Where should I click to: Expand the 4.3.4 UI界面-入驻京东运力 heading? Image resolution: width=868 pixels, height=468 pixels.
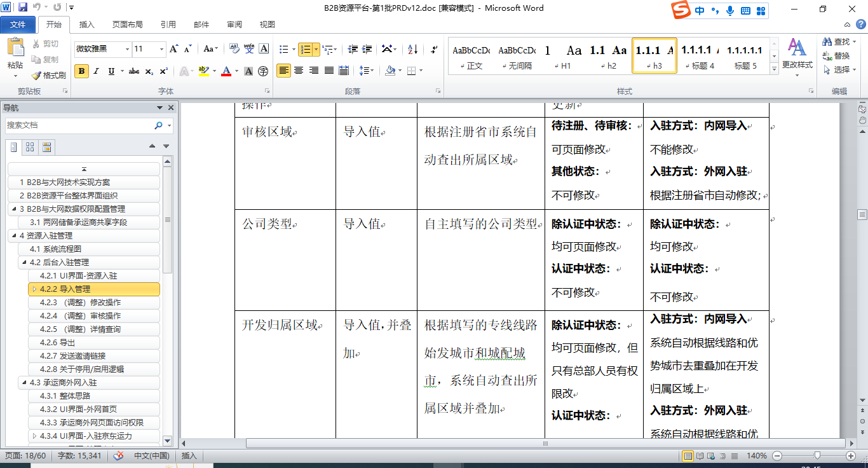34,436
